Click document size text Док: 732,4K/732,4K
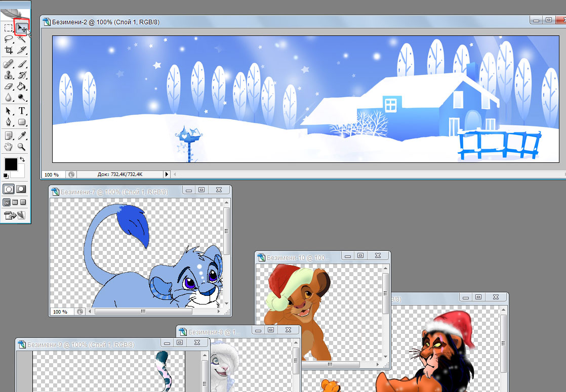Viewport: 566px width, 392px height. pos(120,175)
